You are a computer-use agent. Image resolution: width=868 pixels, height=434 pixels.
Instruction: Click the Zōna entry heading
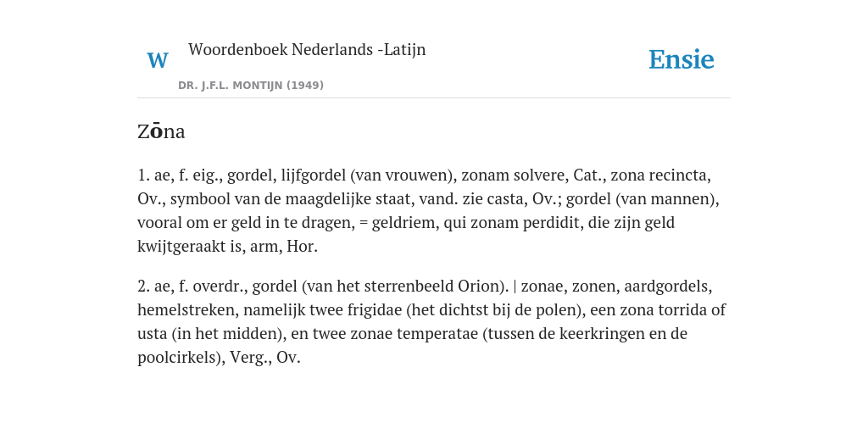161,131
